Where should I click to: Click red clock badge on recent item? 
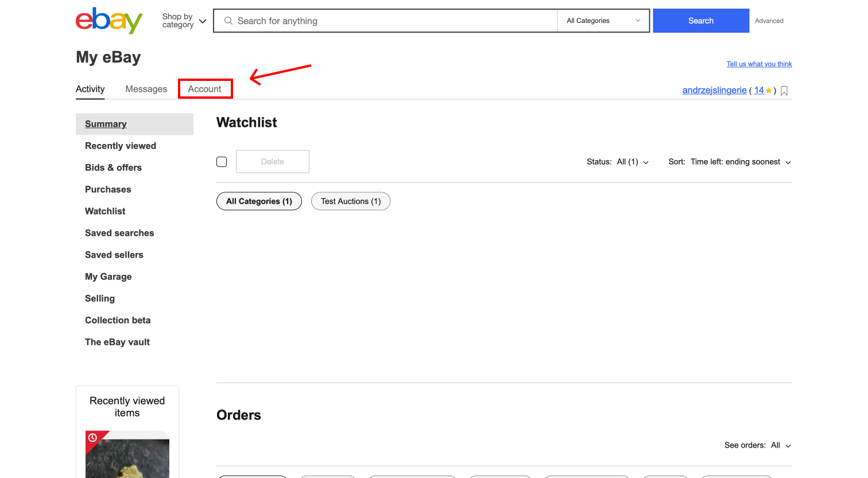[x=93, y=438]
